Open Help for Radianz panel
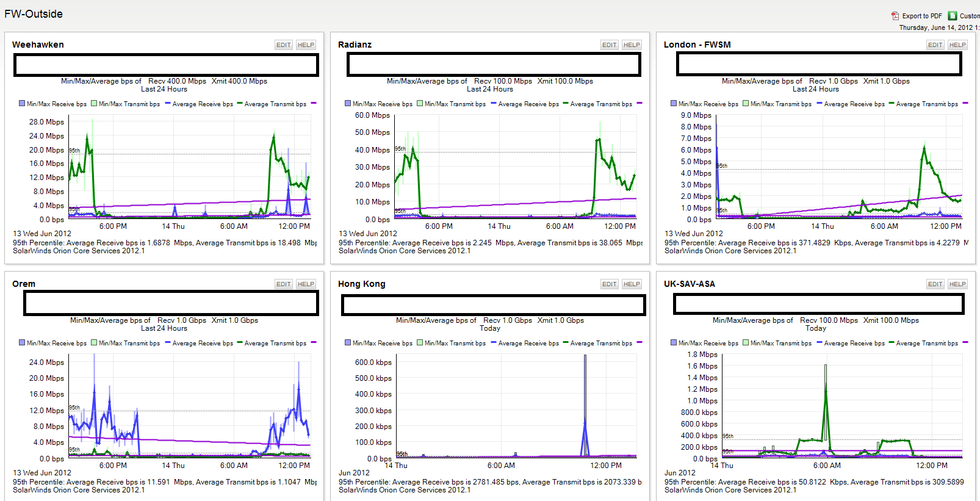This screenshot has height=501, width=980. [632, 45]
